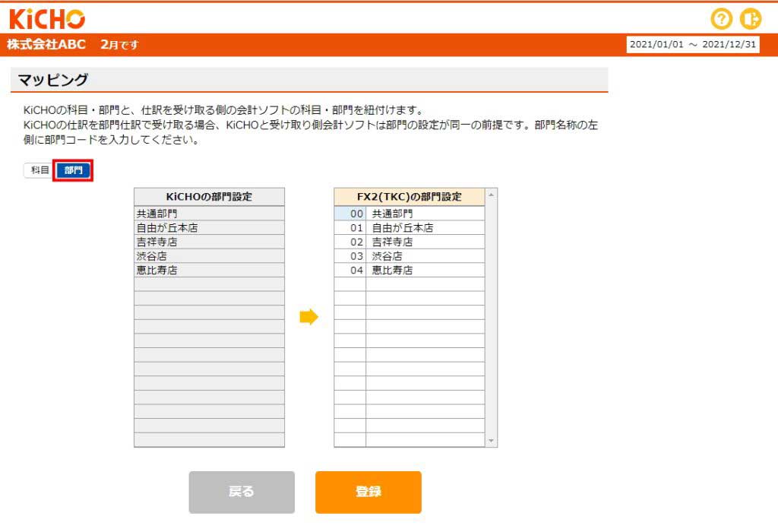Click the 戻る button
The width and height of the screenshot is (778, 532).
click(x=242, y=492)
